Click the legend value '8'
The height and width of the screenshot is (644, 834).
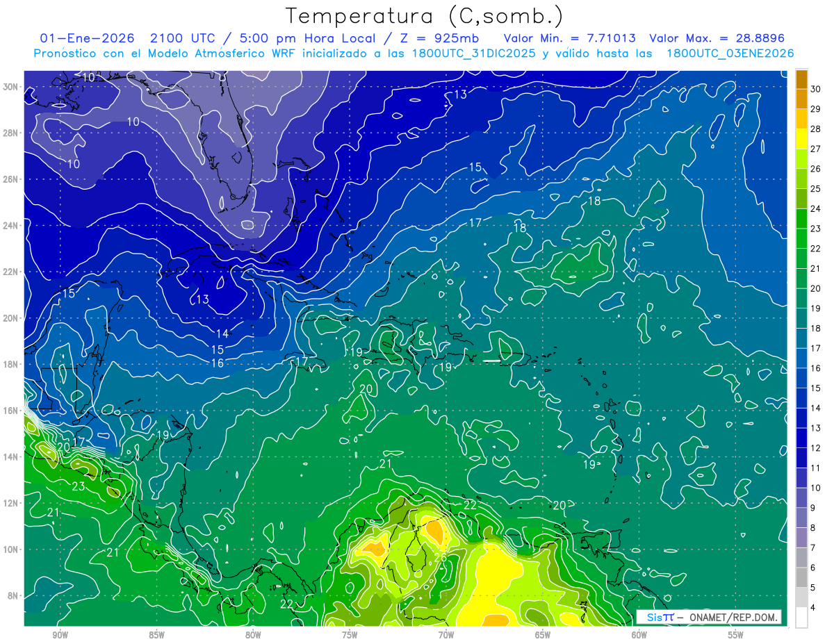(x=814, y=528)
